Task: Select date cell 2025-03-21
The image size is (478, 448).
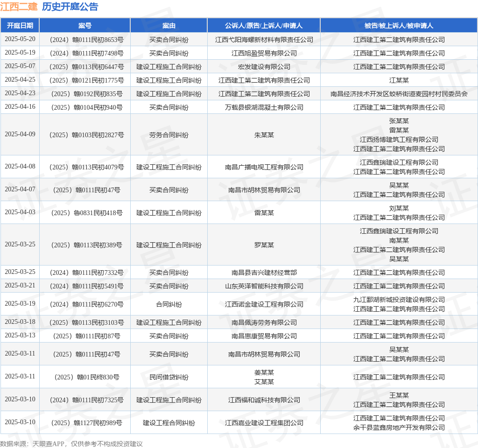Action: 20,286
